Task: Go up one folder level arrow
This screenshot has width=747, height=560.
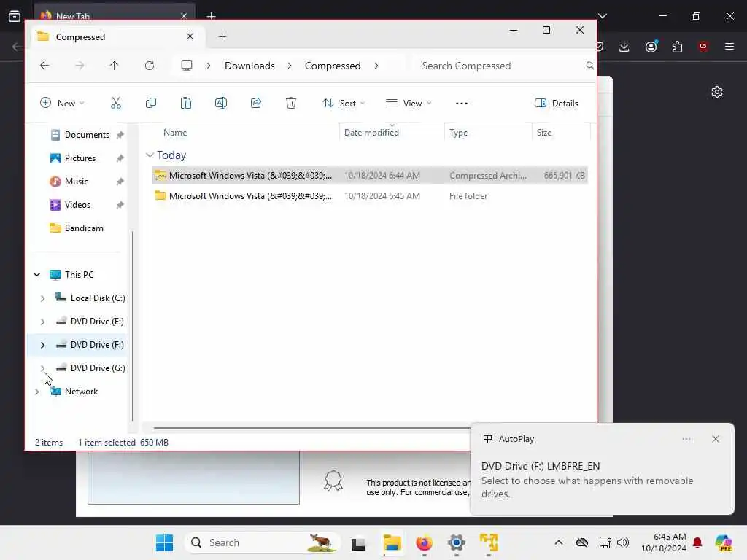Action: pyautogui.click(x=114, y=66)
